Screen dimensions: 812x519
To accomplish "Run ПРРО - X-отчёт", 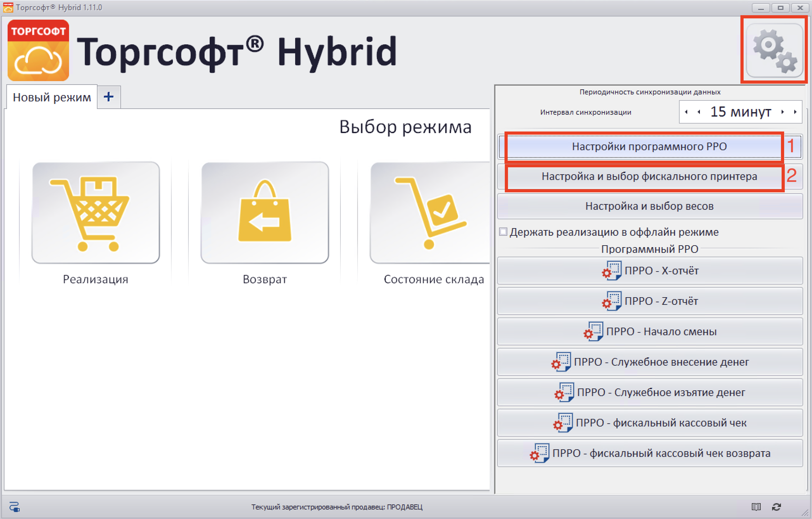I will tap(650, 271).
